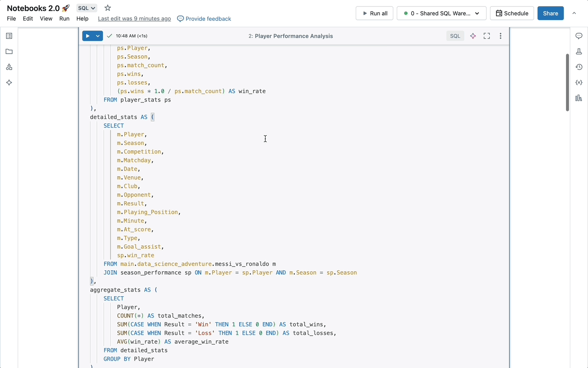Image resolution: width=588 pixels, height=368 pixels.
Task: Select the Shared SQL Warehouse compute dropdown
Action: point(441,13)
